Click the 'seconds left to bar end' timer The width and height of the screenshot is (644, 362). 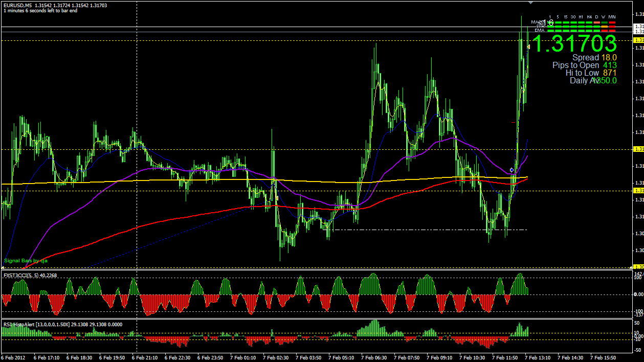point(40,11)
